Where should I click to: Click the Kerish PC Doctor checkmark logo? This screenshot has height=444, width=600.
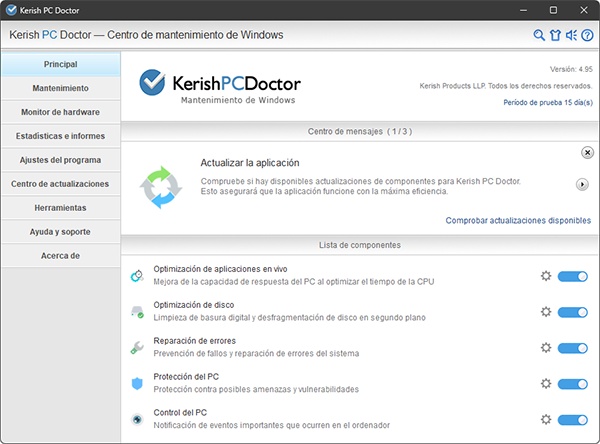coord(152,83)
